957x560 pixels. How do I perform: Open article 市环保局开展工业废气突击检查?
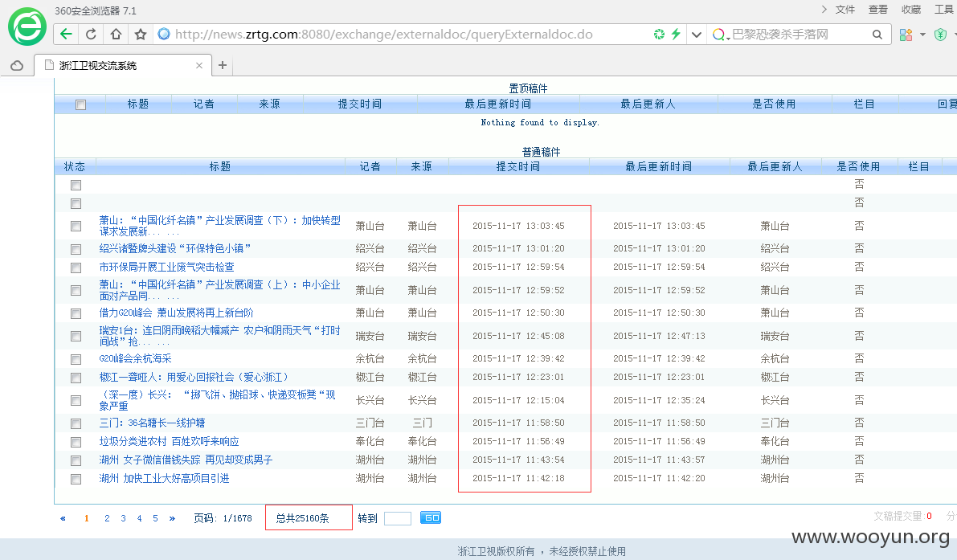(166, 267)
